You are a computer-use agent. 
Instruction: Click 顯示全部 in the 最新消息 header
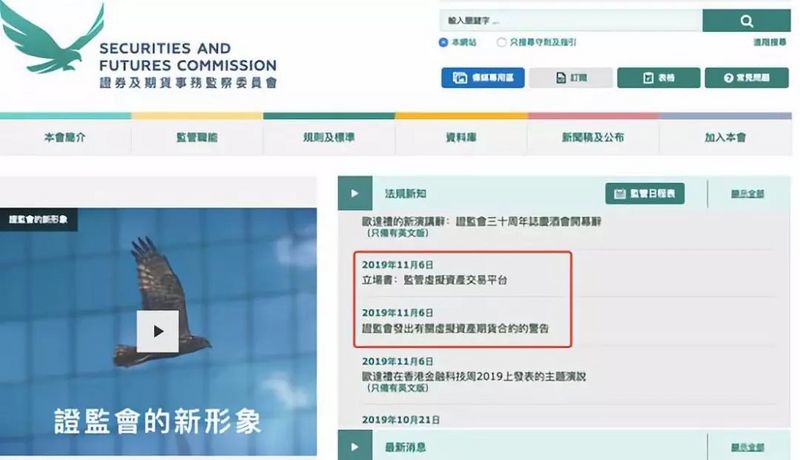pos(747,447)
